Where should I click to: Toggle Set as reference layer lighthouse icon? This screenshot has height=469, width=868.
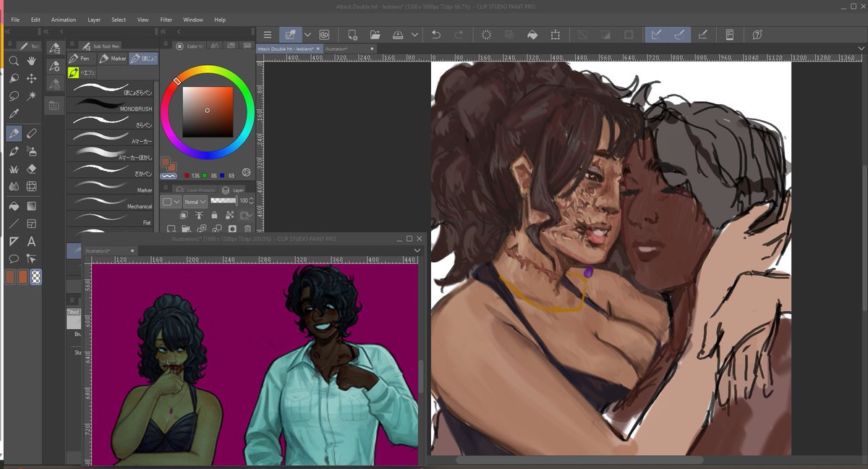click(200, 215)
